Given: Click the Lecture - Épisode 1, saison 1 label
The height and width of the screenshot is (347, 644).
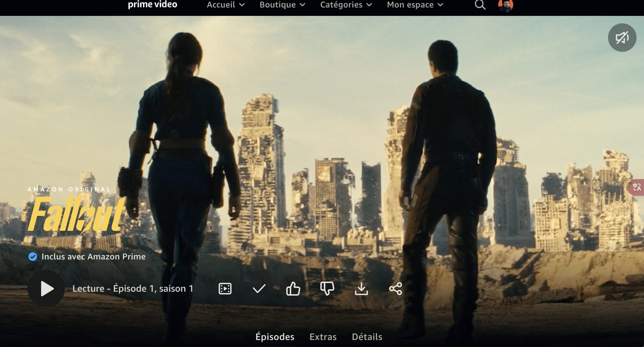Looking at the screenshot, I should click(133, 288).
